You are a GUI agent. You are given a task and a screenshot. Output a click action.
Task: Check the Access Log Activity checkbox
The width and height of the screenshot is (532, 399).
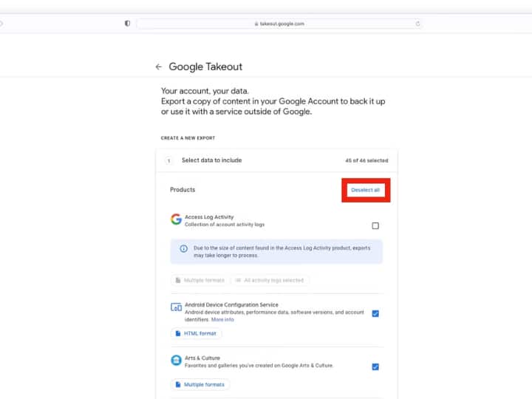[x=375, y=225]
